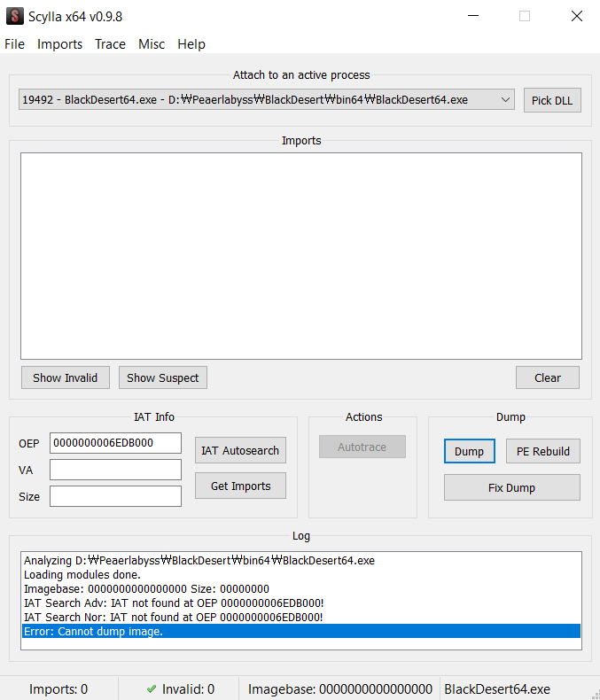The image size is (600, 700).
Task: Minimize the Scylla window
Action: coord(473,16)
